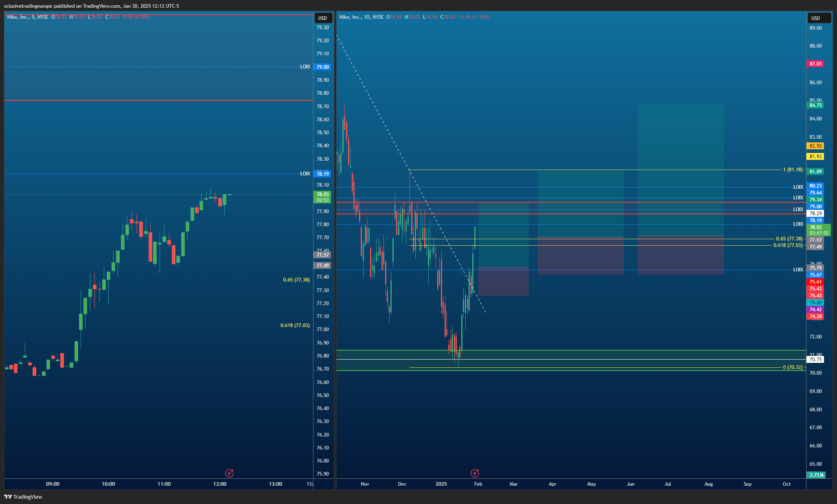
Task: Click the purple 74.42 price label
Action: point(815,310)
